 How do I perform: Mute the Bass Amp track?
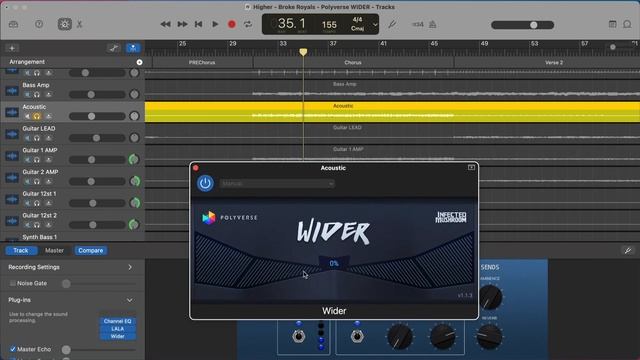(x=27, y=95)
